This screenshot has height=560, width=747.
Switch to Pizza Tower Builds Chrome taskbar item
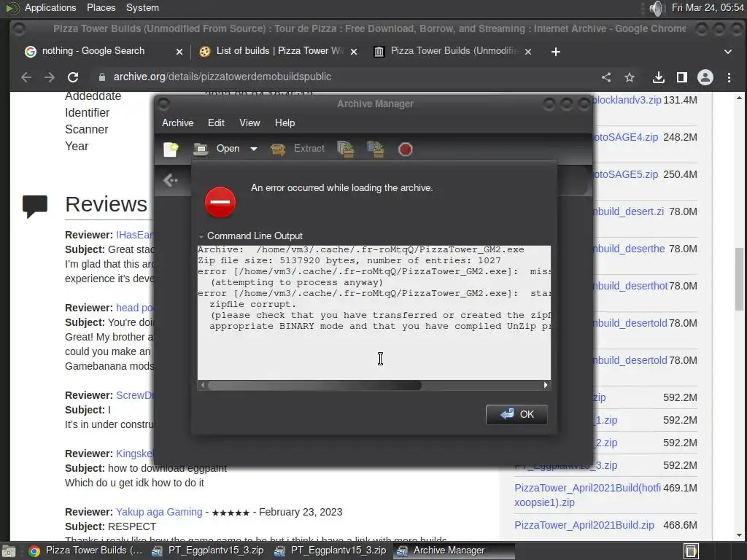85,551
